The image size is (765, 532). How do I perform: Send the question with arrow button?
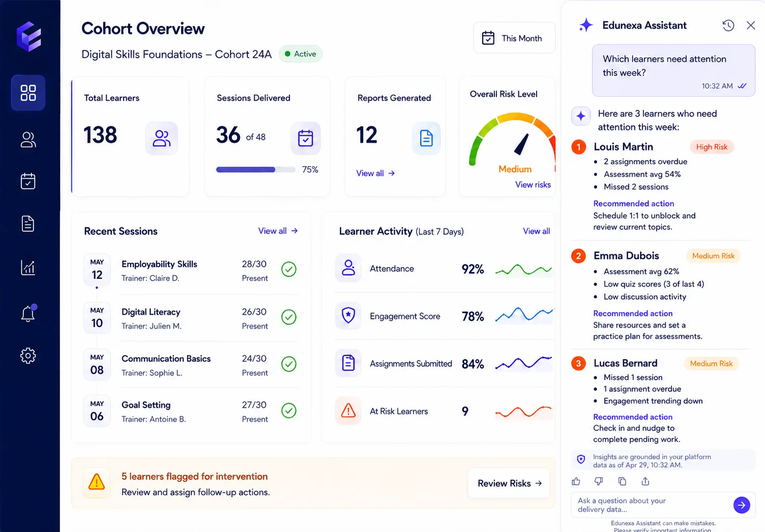click(x=742, y=505)
